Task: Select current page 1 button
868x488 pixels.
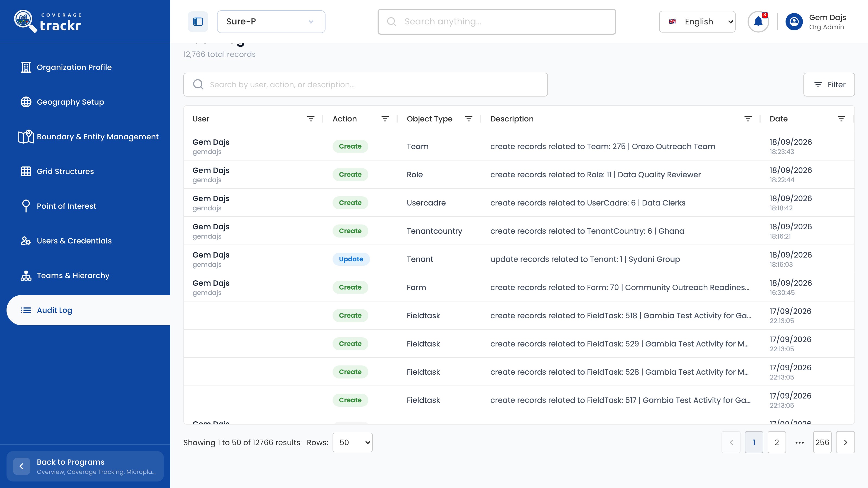Action: (x=754, y=442)
